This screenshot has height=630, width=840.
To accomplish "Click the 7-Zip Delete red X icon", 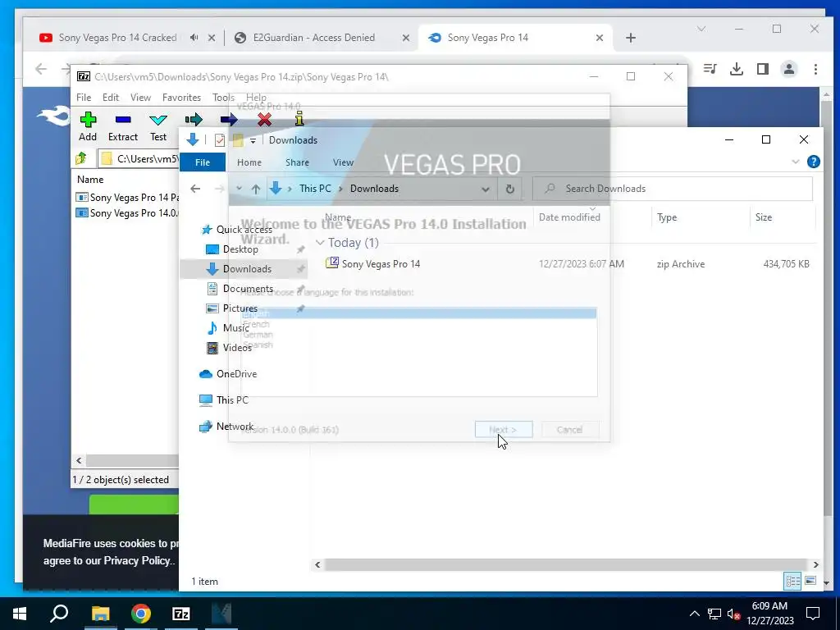I will pyautogui.click(x=264, y=120).
